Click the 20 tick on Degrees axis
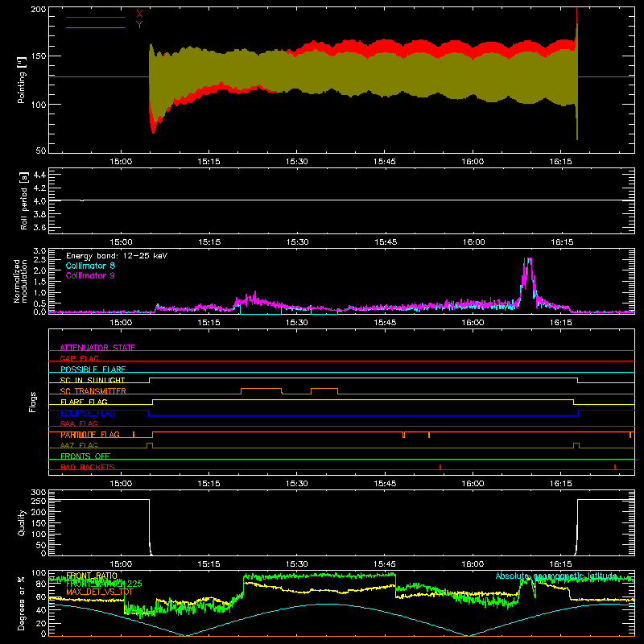The width and height of the screenshot is (644, 644). [x=41, y=623]
